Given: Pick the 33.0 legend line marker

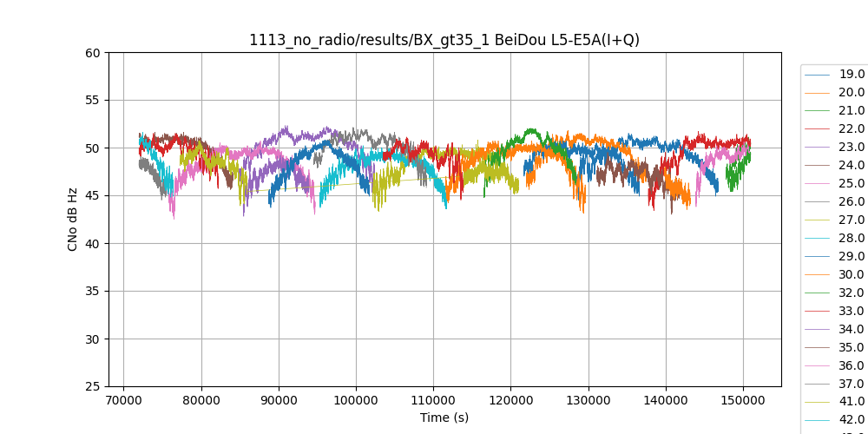Looking at the screenshot, I should point(818,311).
